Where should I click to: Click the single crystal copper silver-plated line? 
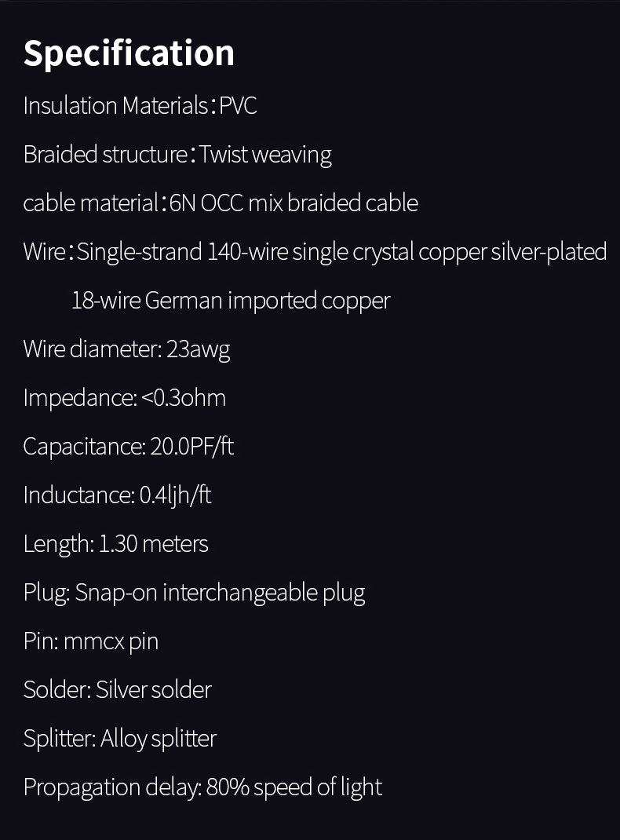[341, 251]
